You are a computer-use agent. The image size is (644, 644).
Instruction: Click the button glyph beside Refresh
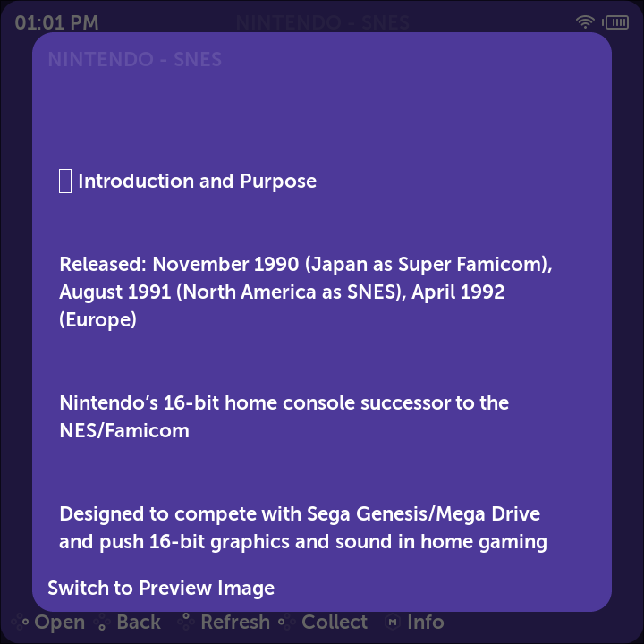[x=186, y=622]
